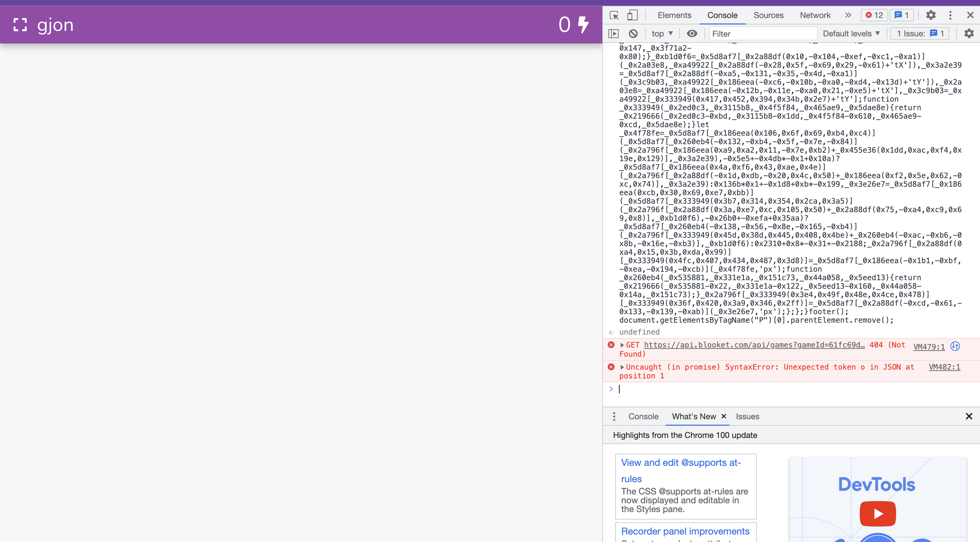980x542 pixels.
Task: Open the top context dropdown
Action: [662, 33]
